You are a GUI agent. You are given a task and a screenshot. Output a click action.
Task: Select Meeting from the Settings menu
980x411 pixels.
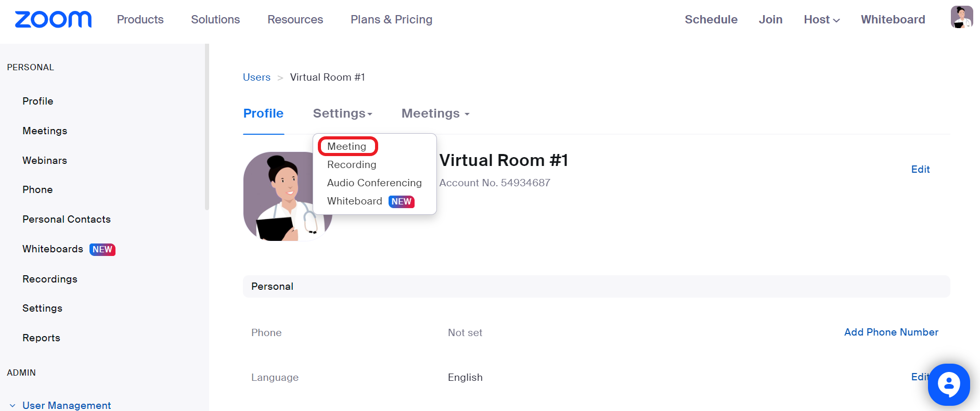point(347,147)
